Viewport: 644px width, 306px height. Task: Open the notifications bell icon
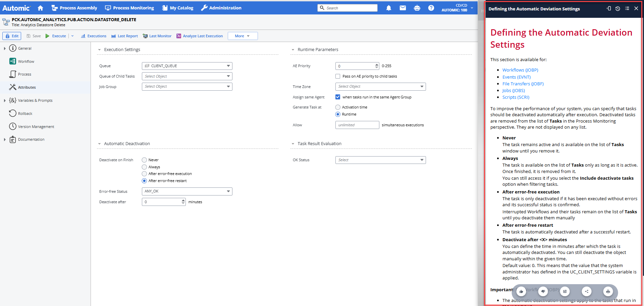[388, 8]
